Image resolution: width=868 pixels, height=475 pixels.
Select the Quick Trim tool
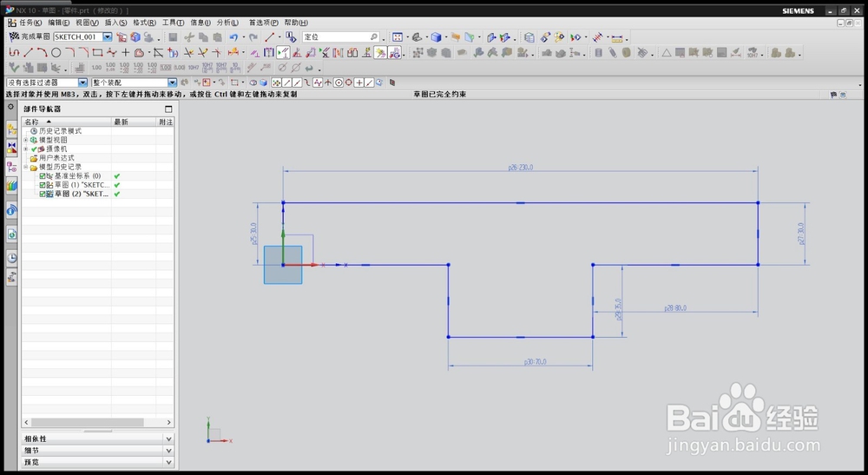188,53
